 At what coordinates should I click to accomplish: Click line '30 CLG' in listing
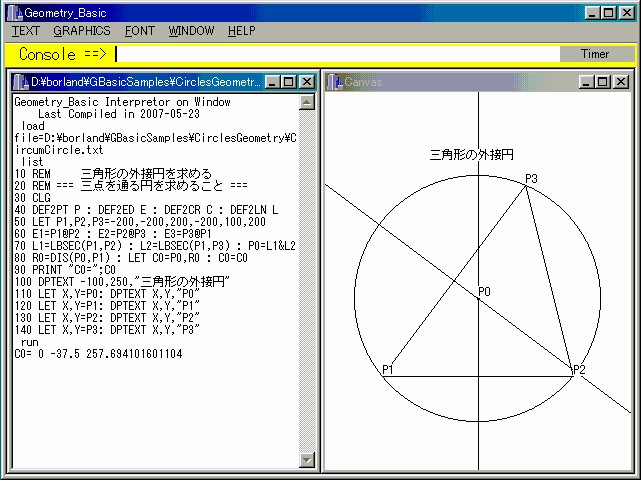[x=32, y=198]
